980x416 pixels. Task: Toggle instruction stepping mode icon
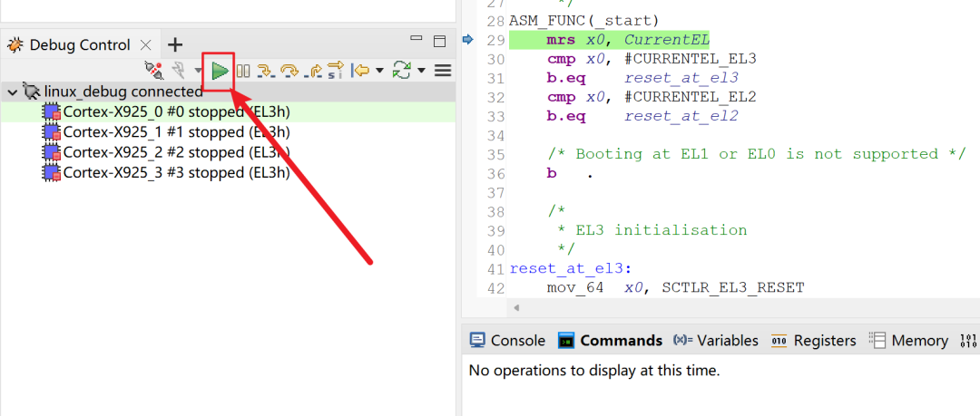[335, 70]
